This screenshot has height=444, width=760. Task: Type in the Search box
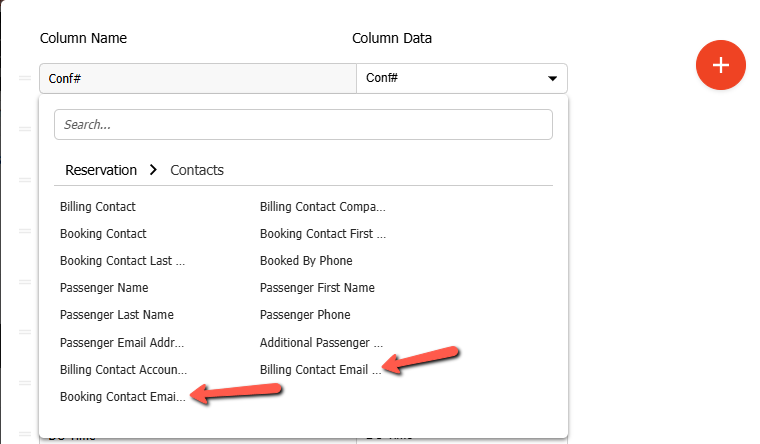[x=303, y=125]
